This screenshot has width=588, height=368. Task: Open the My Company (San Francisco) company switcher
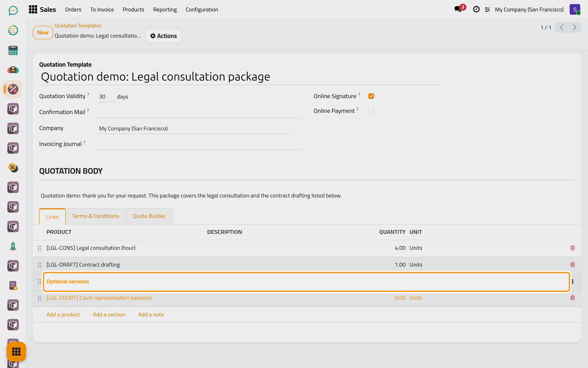coord(529,10)
